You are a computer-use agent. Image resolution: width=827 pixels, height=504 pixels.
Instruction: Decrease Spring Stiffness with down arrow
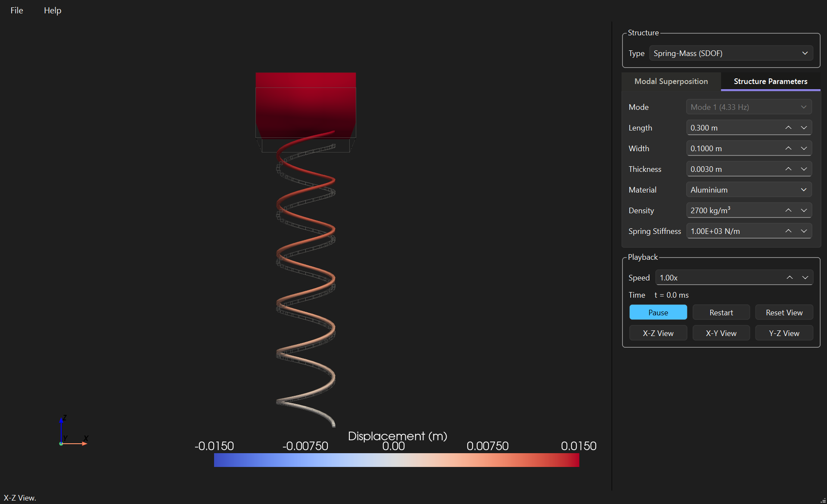pos(804,231)
